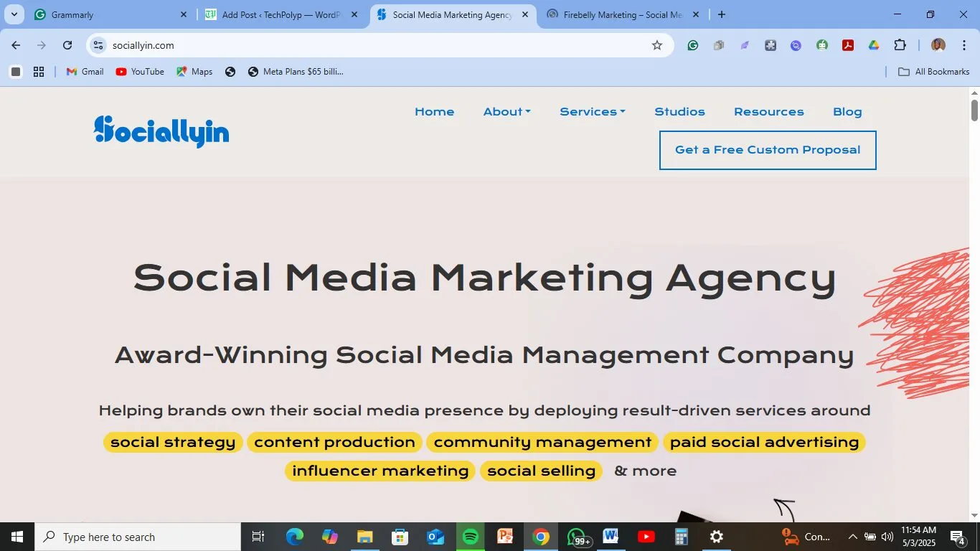
Task: Open the notification center with 4 alerts
Action: pos(958,537)
